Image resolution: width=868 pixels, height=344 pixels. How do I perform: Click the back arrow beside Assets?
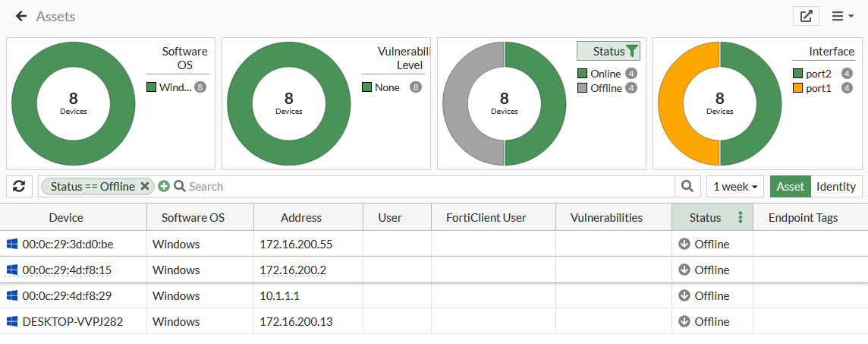tap(20, 16)
